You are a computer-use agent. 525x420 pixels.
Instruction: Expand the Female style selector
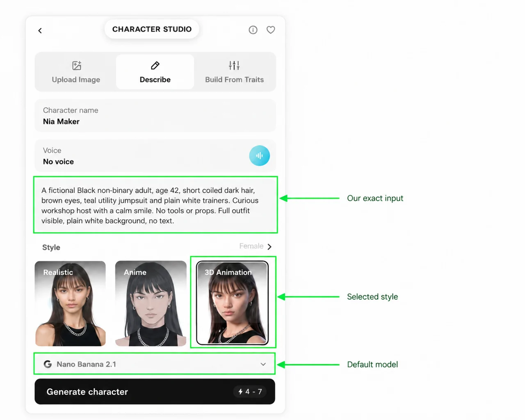point(255,247)
